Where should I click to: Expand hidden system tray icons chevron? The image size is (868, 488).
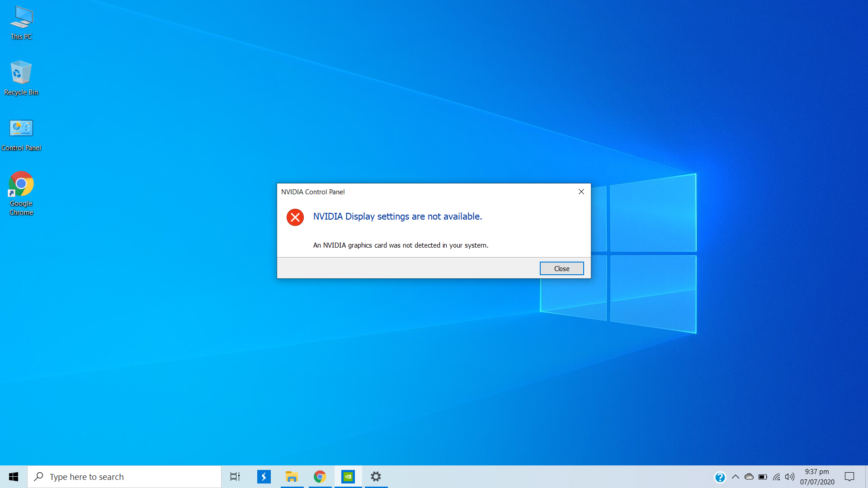click(x=736, y=477)
